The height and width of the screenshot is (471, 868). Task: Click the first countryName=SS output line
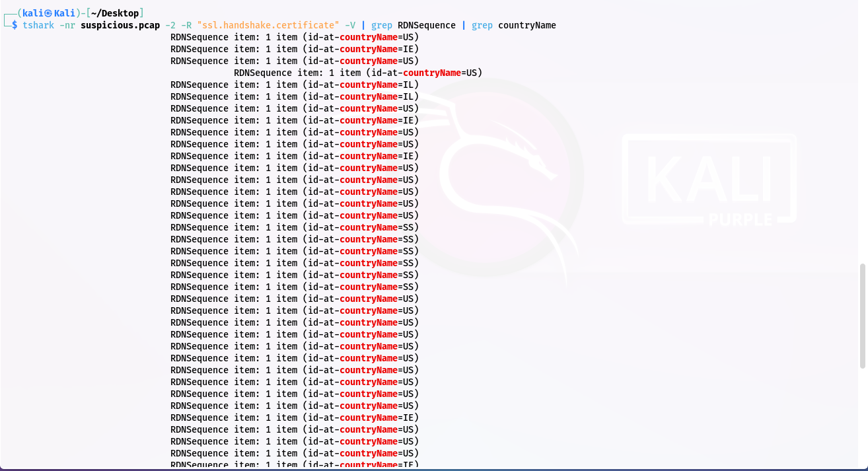click(295, 227)
